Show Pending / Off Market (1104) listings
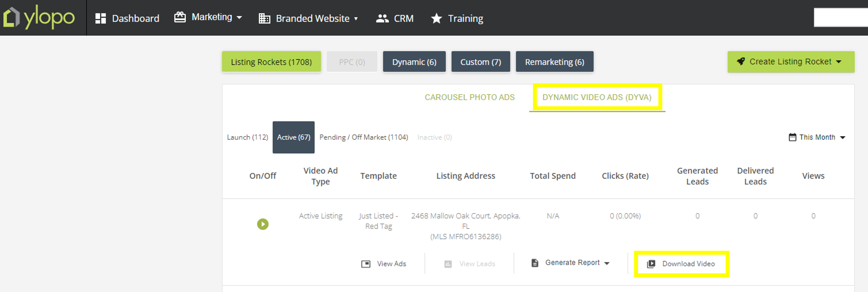Image resolution: width=868 pixels, height=292 pixels. [x=364, y=137]
